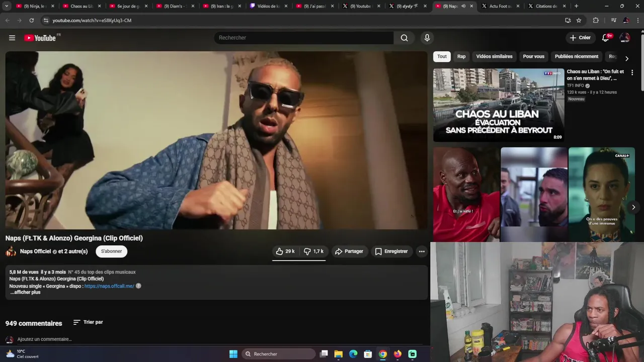Screen dimensions: 644x362
Task: Close the Chaos au Liban tab
Action: click(x=99, y=6)
